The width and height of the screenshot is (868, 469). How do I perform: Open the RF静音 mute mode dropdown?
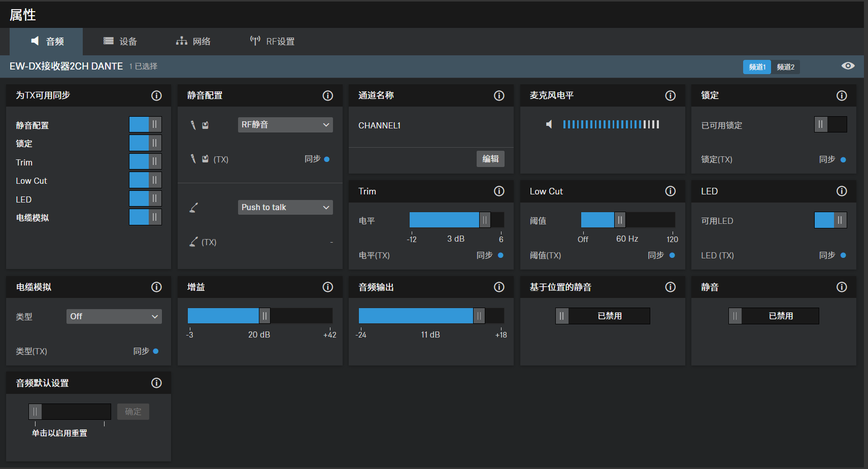click(285, 125)
